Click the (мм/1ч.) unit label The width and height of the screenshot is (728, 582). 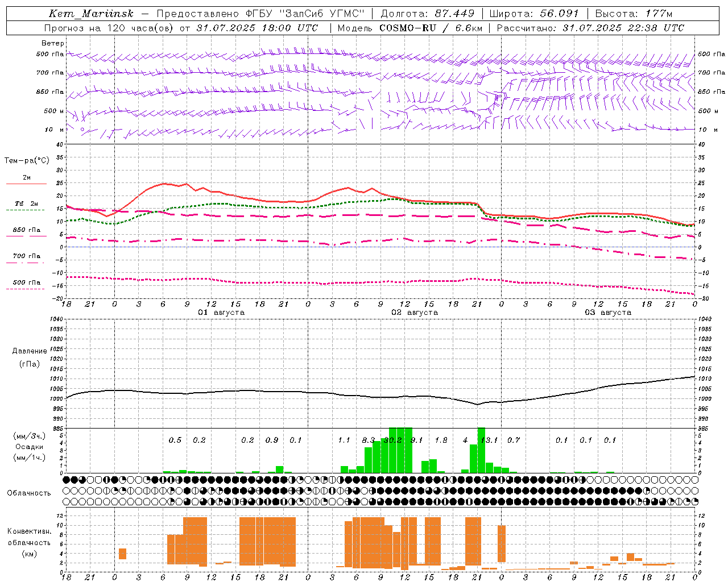30,458
